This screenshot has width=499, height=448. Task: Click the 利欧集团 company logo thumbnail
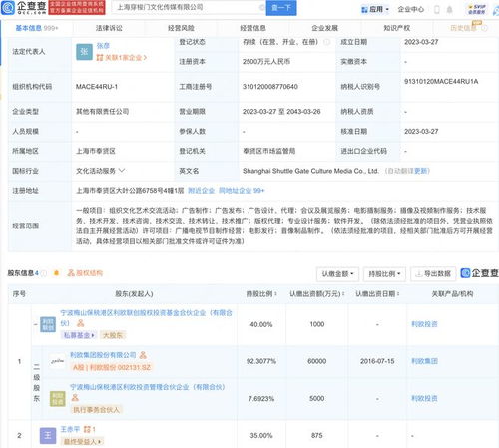coord(58,361)
